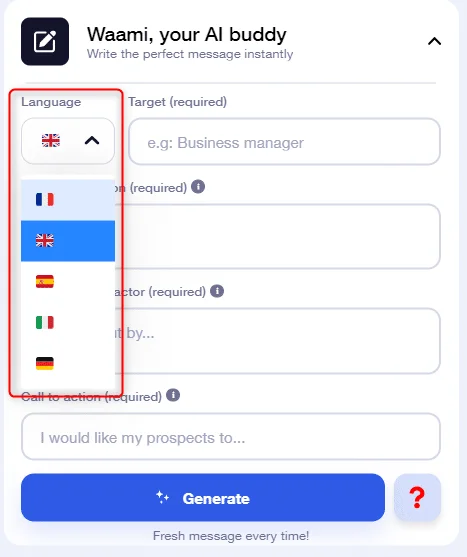Screen dimensions: 467x557
Task: Select the French flag language option
Action: click(68, 200)
